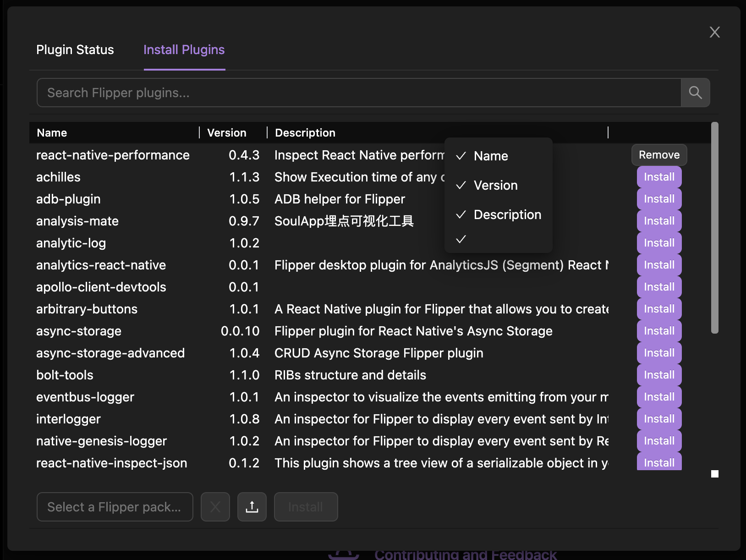Click the Version column header
The width and height of the screenshot is (746, 560).
[x=227, y=133]
